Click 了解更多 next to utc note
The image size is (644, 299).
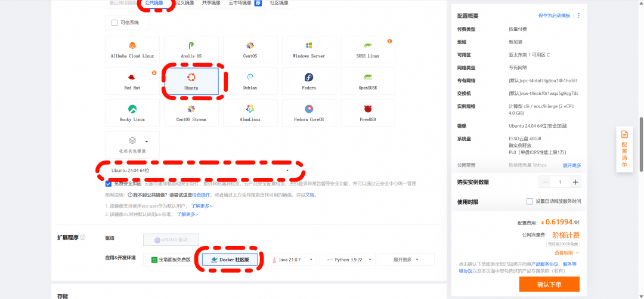pyautogui.click(x=187, y=215)
